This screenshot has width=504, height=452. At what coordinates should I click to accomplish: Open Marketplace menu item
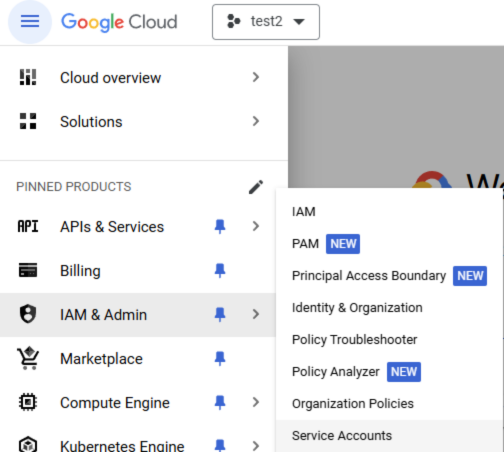click(x=101, y=359)
